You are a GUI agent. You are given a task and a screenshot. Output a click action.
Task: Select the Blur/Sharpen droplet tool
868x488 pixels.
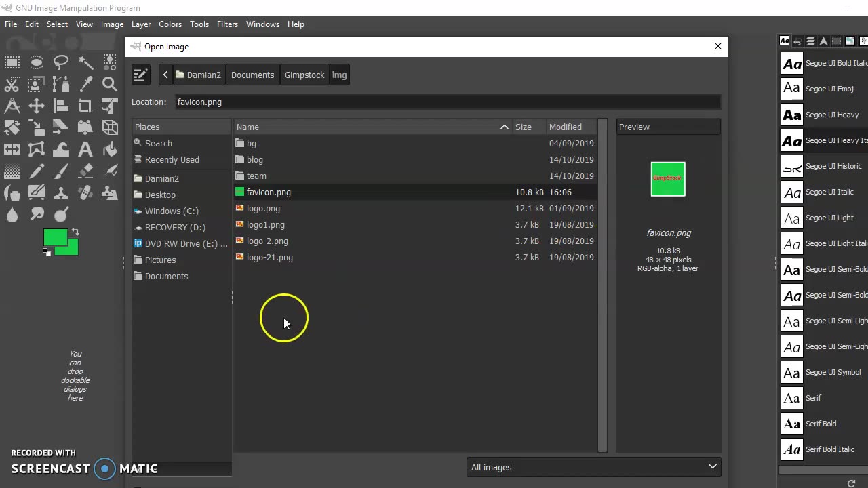pyautogui.click(x=12, y=215)
